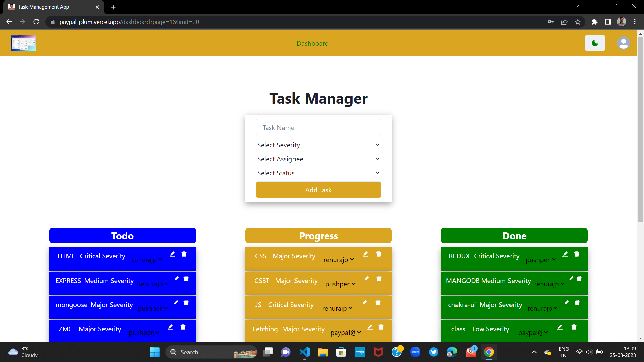This screenshot has height=362, width=644.
Task: Open the Select Severity dropdown
Action: click(318, 145)
